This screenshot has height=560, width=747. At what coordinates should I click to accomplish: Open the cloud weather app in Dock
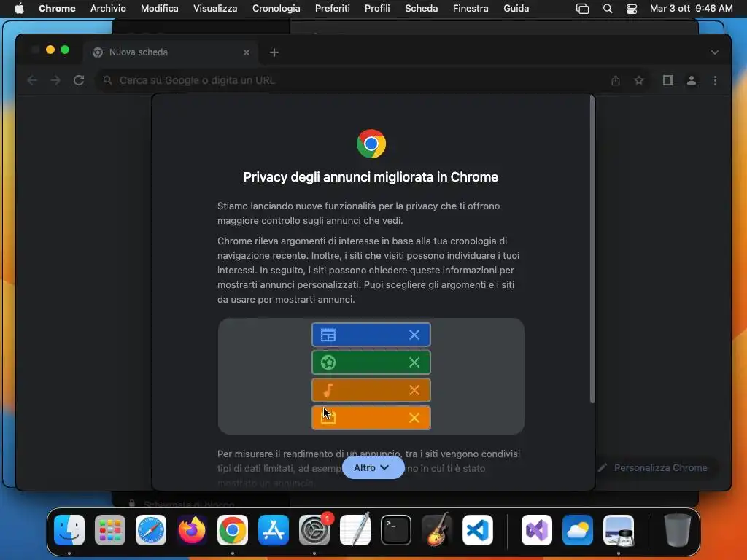[x=578, y=530]
